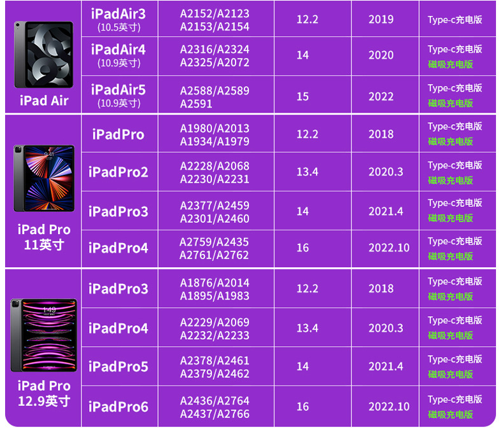This screenshot has height=448, width=503.
Task: Click 'iPadPro3' in the A2377/A2459 row
Action: pos(118,212)
